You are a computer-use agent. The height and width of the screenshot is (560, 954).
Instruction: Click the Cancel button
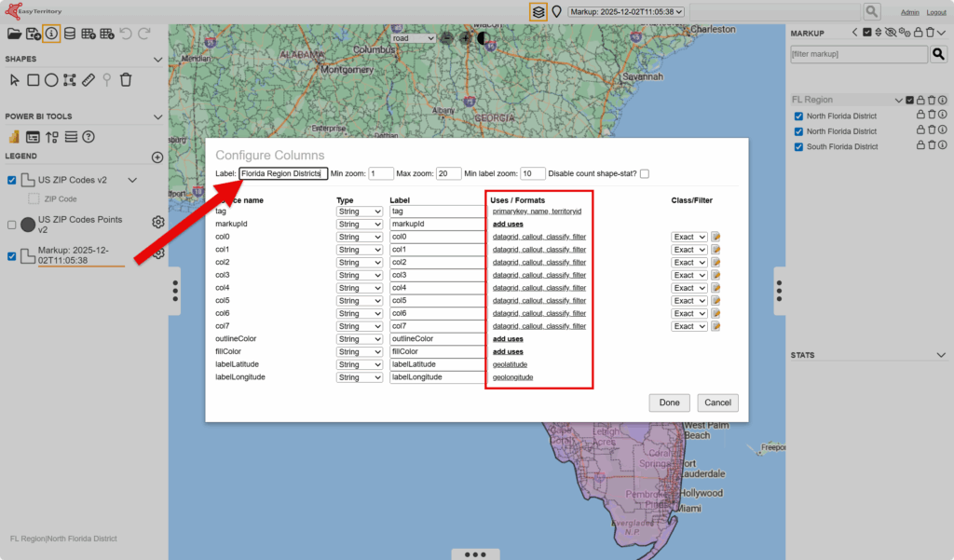coord(717,403)
